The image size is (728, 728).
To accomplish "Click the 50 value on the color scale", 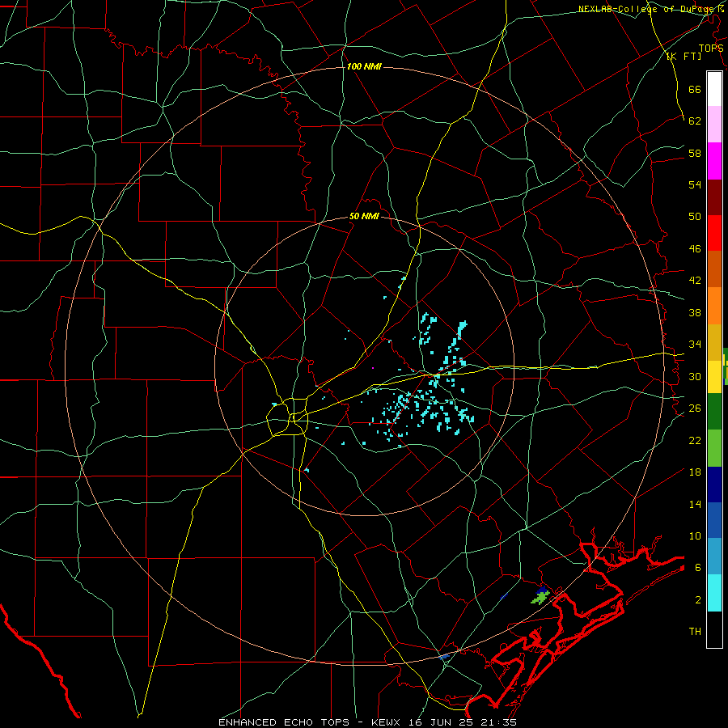I will point(695,216).
